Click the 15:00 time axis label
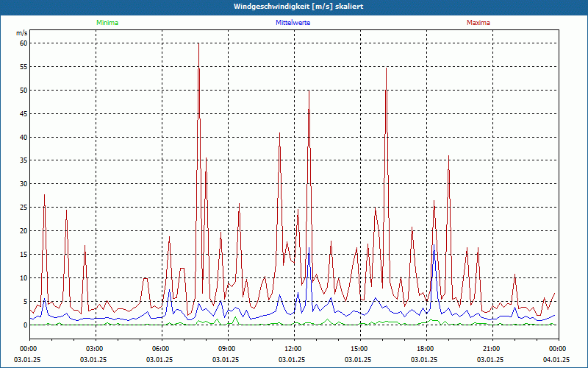 360,349
